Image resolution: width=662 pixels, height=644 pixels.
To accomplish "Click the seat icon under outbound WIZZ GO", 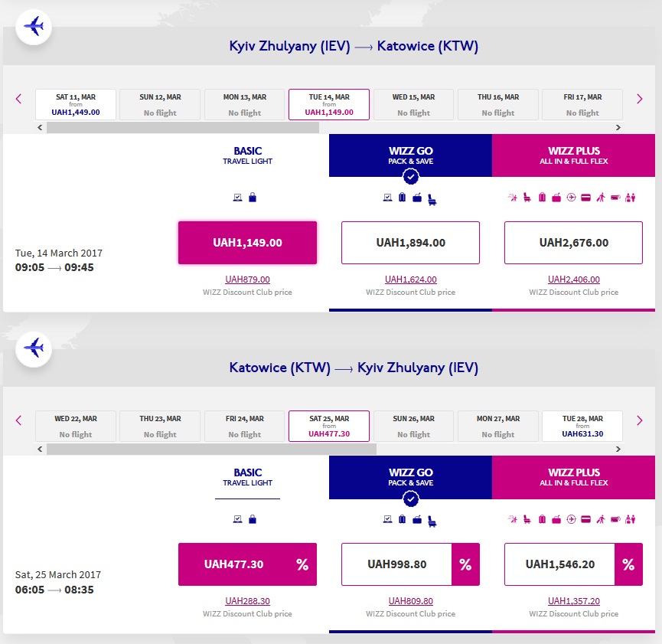I will pos(433,199).
